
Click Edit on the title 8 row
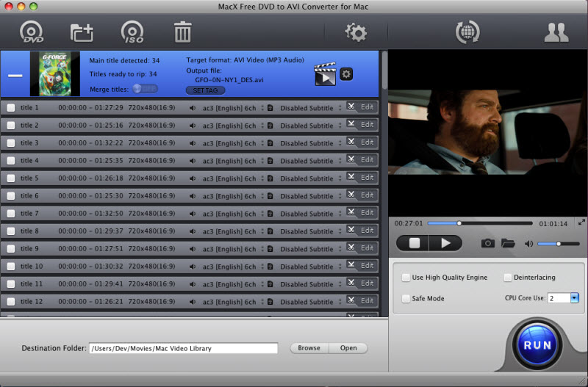pyautogui.click(x=367, y=230)
